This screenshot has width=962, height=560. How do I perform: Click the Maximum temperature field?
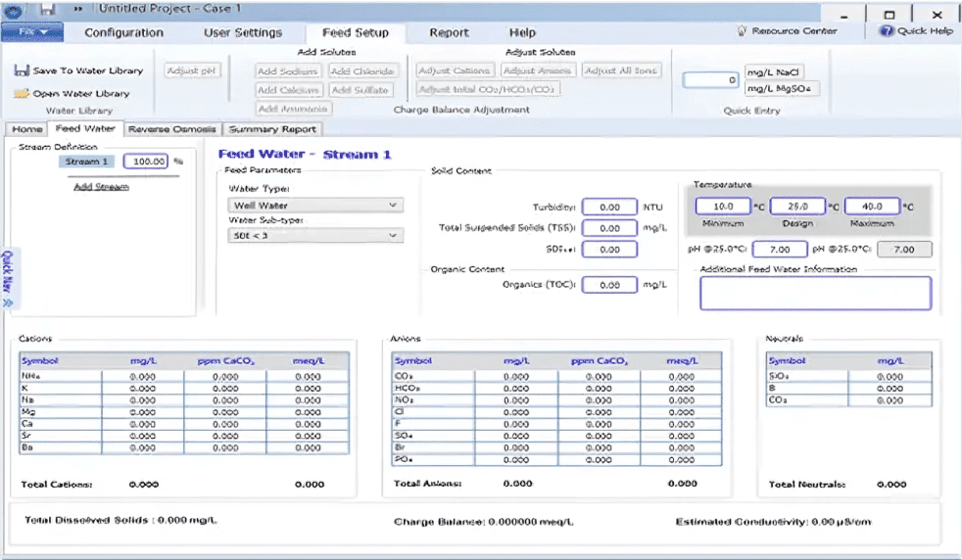[873, 207]
